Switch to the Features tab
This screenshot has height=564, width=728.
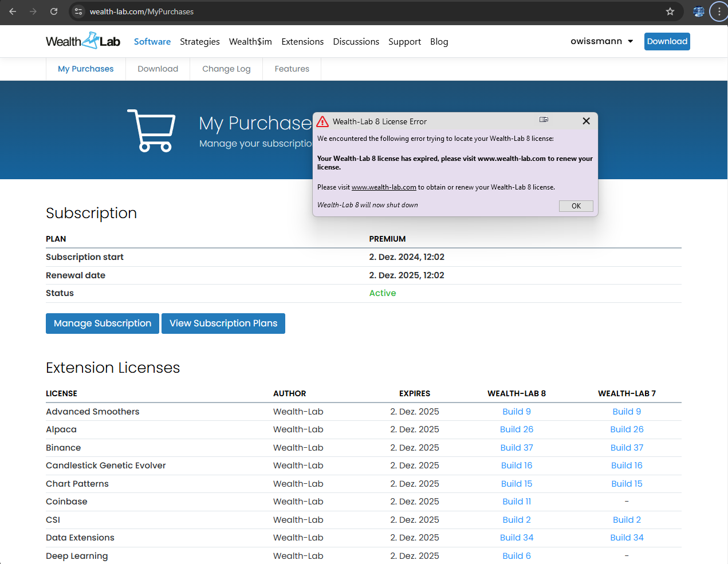(x=292, y=69)
